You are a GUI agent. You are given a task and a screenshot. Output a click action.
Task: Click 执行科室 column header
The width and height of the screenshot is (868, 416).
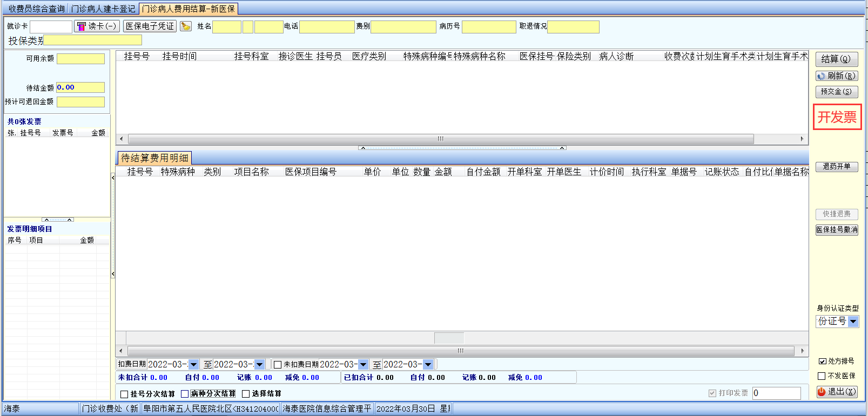(649, 172)
